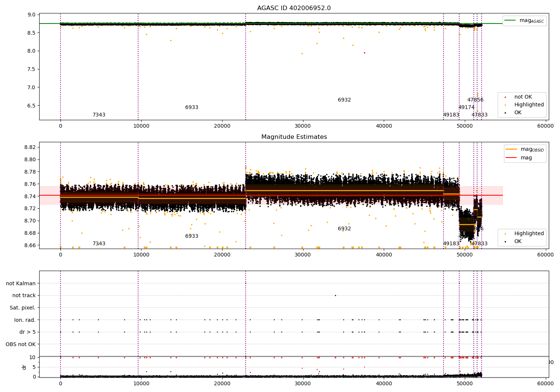This screenshot has height=392, width=560.
Task: Click label 49183 in the Magnitude Estimates plot
Action: point(451,244)
